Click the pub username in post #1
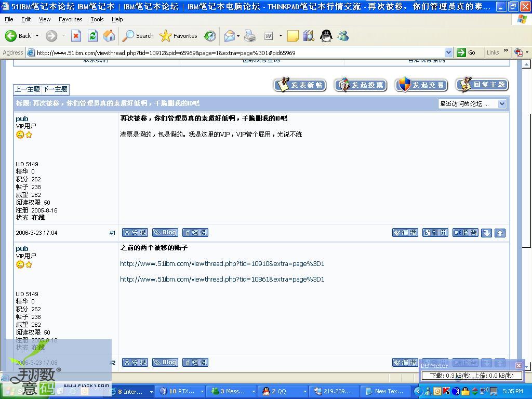 [x=22, y=118]
